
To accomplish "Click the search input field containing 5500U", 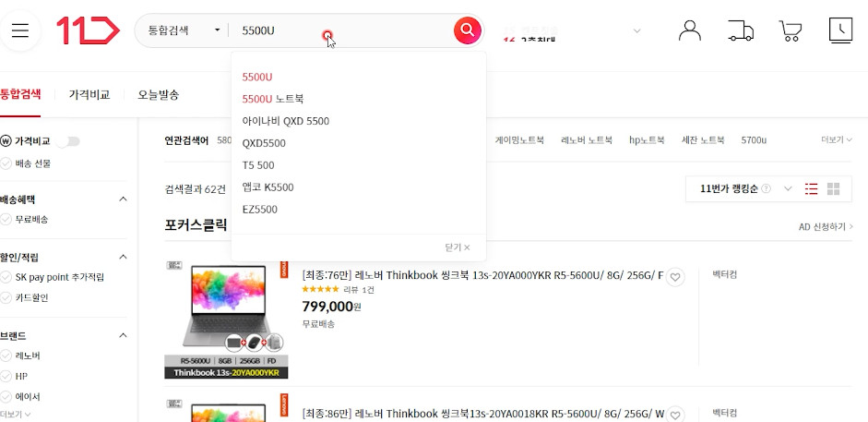I will coord(340,30).
